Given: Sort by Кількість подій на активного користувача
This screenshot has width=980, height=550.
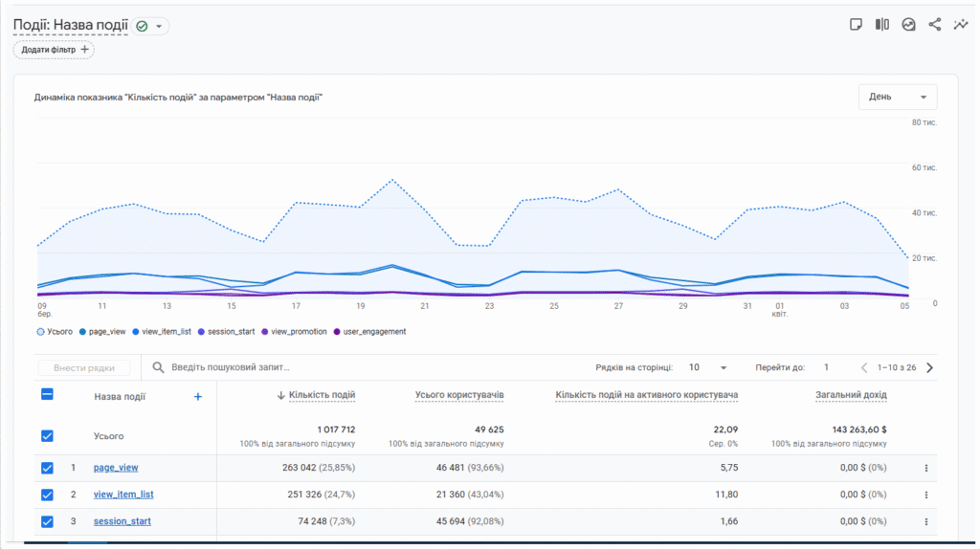Looking at the screenshot, I should (x=647, y=395).
